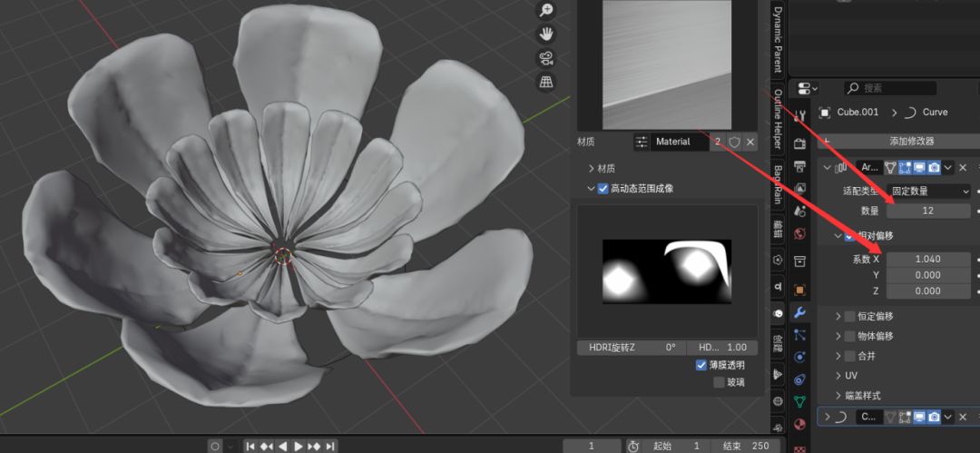
Task: Expand the 材质 section
Action: pyautogui.click(x=603, y=168)
